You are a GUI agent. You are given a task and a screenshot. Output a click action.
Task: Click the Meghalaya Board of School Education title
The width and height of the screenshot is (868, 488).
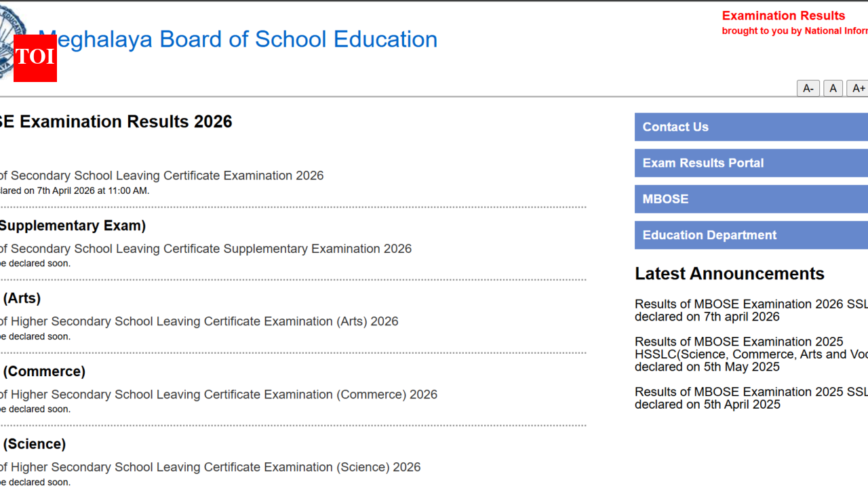click(238, 39)
